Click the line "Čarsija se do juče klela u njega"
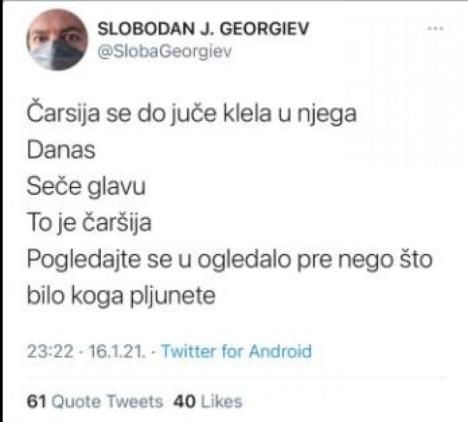Image resolution: width=468 pixels, height=422 pixels. 192,114
